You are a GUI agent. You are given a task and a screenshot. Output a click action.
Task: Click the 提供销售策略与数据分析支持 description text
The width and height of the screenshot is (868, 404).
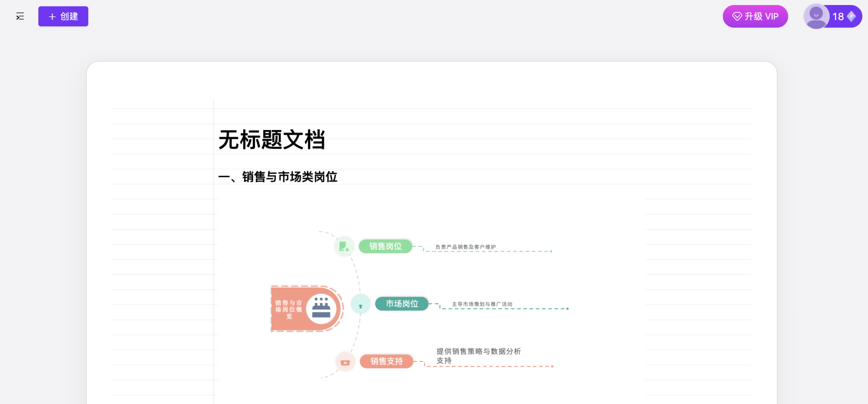[x=478, y=356]
